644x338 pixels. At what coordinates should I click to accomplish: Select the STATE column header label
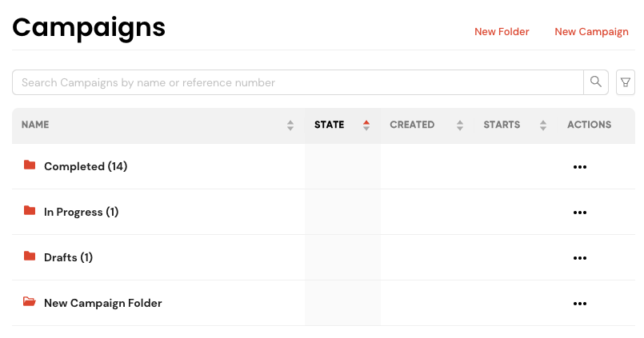click(x=329, y=125)
